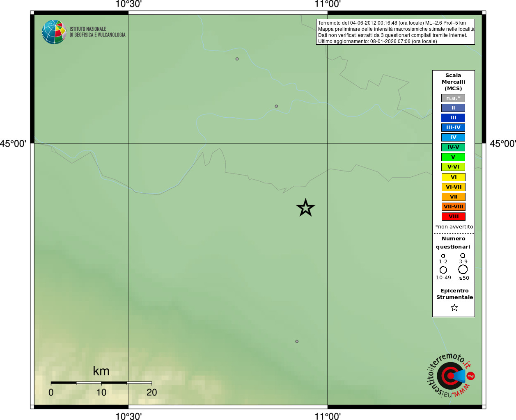Click the 1-2 questionnaires circle symbol
Screen dimensions: 516x420
pos(443,256)
